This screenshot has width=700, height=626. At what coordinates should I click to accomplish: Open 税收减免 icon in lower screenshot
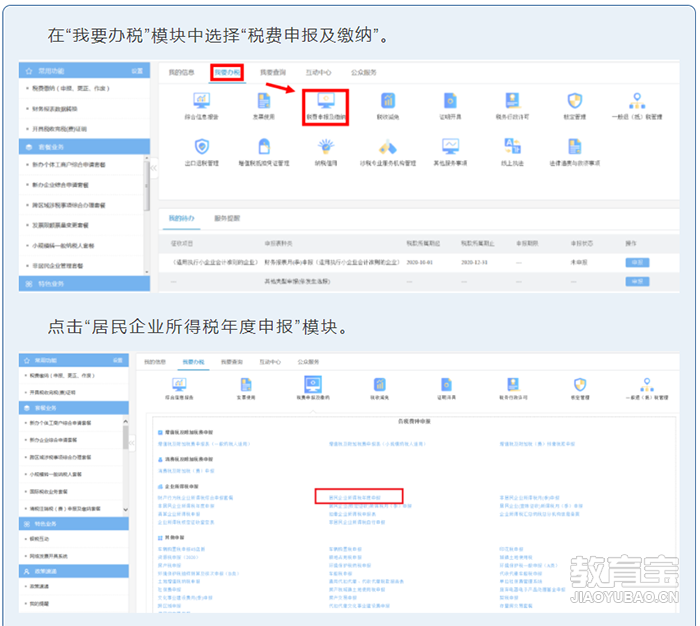[x=379, y=385]
